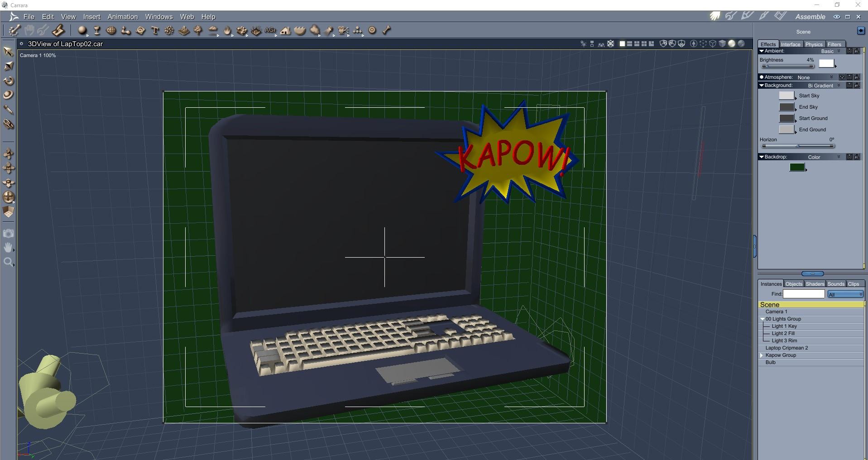This screenshot has height=460, width=868.
Task: Open the Render room film icon
Action: point(780,16)
